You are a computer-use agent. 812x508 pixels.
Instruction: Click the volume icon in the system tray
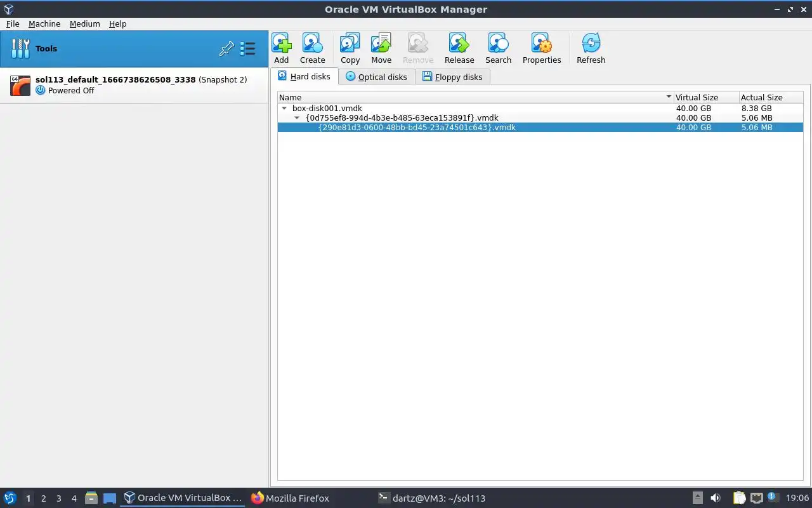(x=715, y=498)
